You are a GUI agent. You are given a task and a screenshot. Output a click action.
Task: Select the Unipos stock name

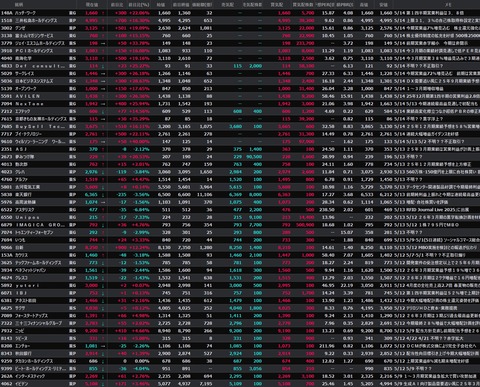[x=28, y=217]
